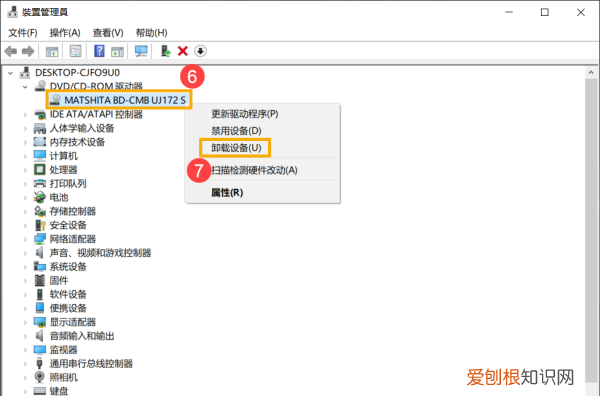Collapse the DVD/CD-ROM 驱动器 node
600x396 pixels.
(25, 87)
